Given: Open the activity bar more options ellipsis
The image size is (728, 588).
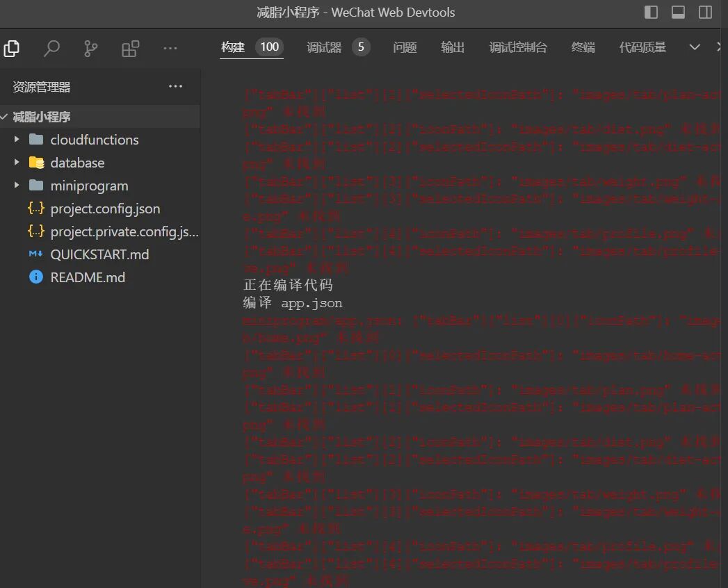Looking at the screenshot, I should click(x=170, y=48).
